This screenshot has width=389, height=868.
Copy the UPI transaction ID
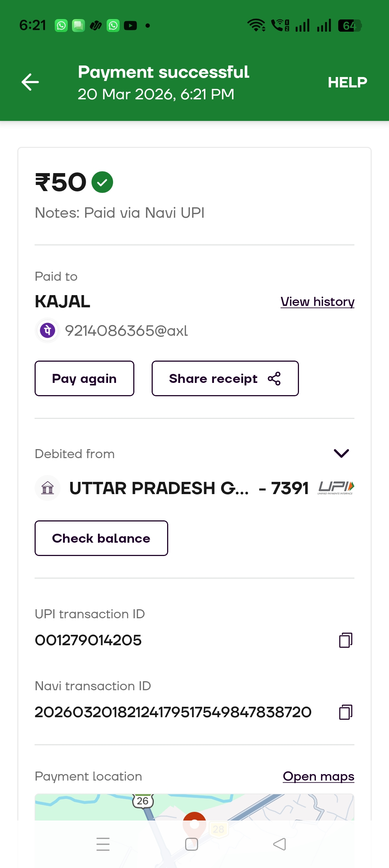coord(345,640)
